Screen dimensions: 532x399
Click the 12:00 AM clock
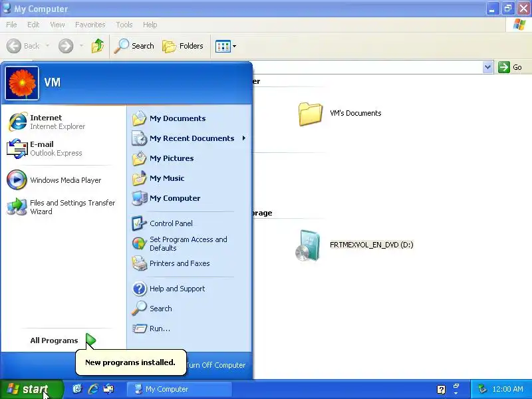[x=507, y=389]
